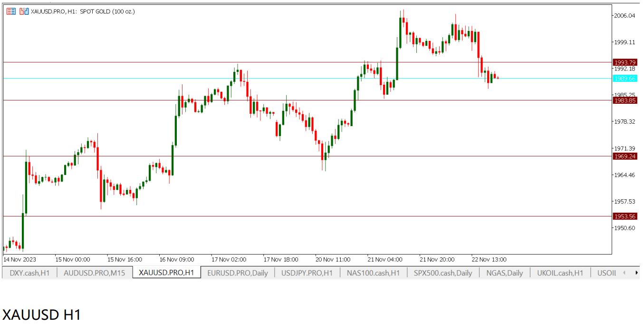Switch to the DXY.cash,H1 chart tab
The height and width of the screenshot is (325, 644).
(29, 273)
